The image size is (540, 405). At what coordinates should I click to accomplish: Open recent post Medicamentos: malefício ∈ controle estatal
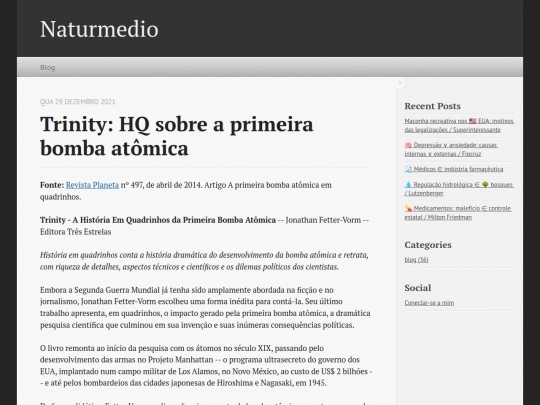point(458,212)
